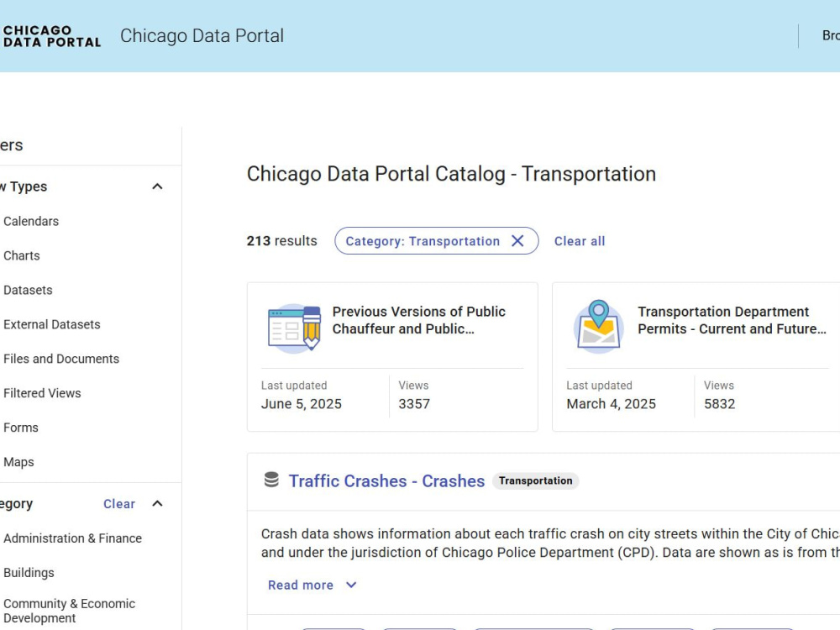
Task: Click the March 4, 2025 updated date
Action: pyautogui.click(x=611, y=404)
